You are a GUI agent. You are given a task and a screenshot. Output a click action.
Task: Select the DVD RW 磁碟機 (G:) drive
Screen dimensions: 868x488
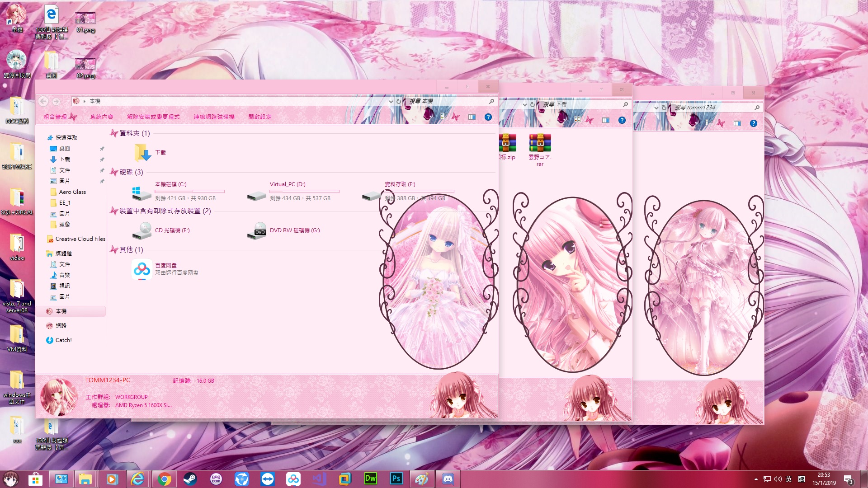click(294, 230)
